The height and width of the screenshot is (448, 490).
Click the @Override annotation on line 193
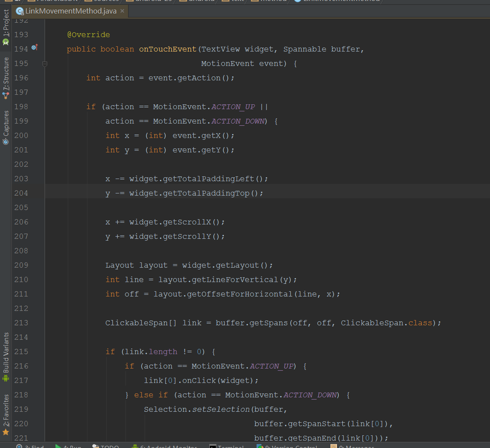point(88,34)
